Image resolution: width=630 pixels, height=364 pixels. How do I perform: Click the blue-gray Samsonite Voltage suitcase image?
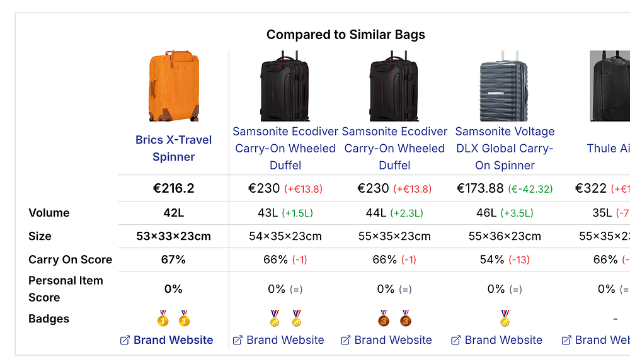[x=504, y=87]
